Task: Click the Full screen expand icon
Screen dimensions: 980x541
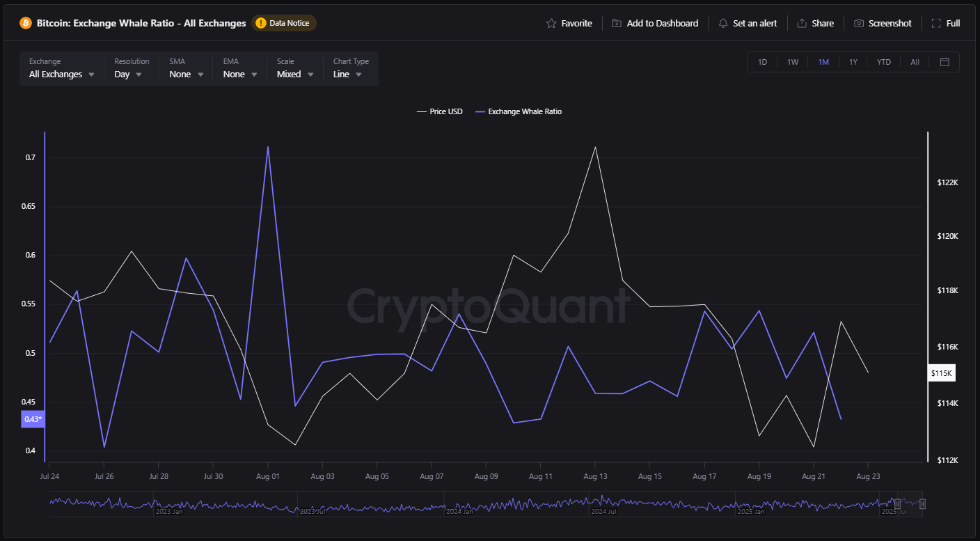Action: (936, 23)
